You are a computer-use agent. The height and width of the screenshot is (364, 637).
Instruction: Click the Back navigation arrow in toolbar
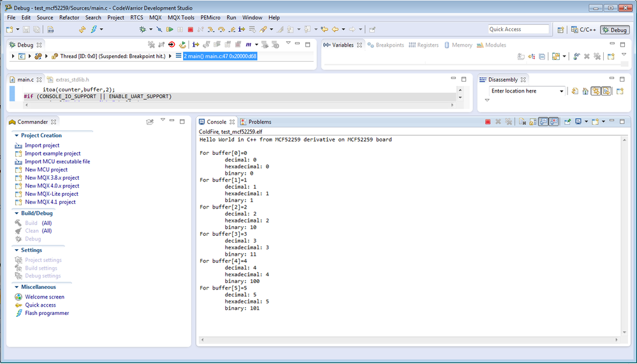pyautogui.click(x=335, y=29)
